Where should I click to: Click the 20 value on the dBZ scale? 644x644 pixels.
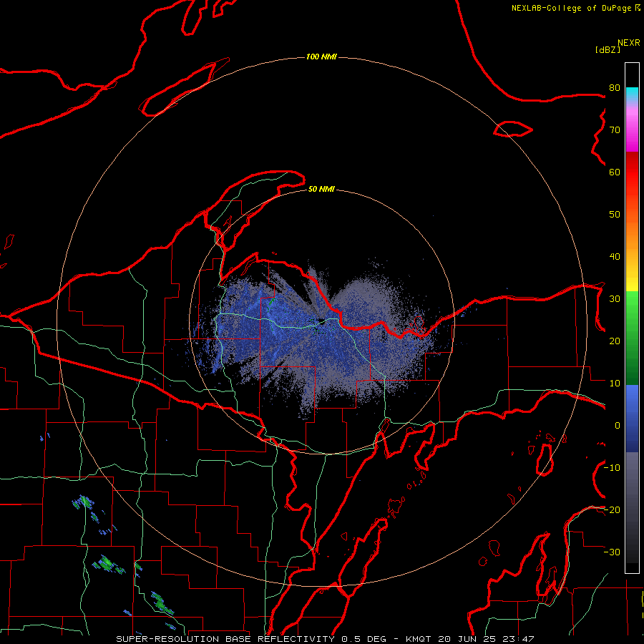(x=615, y=341)
